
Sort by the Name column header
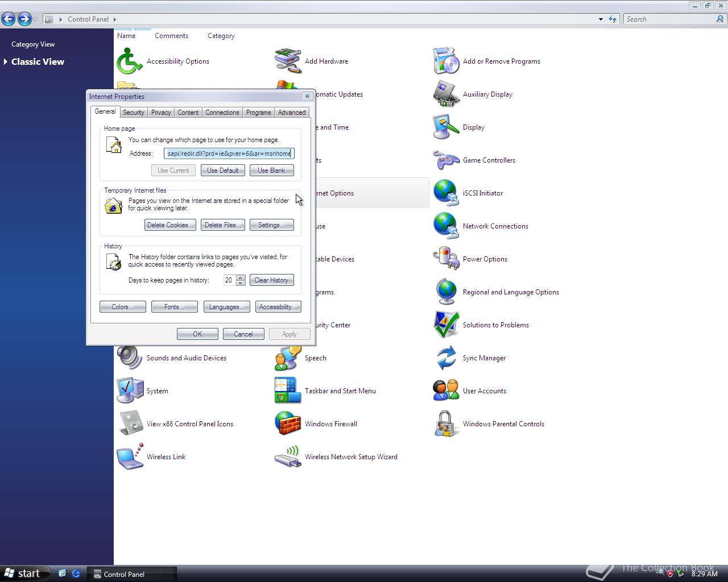click(126, 36)
